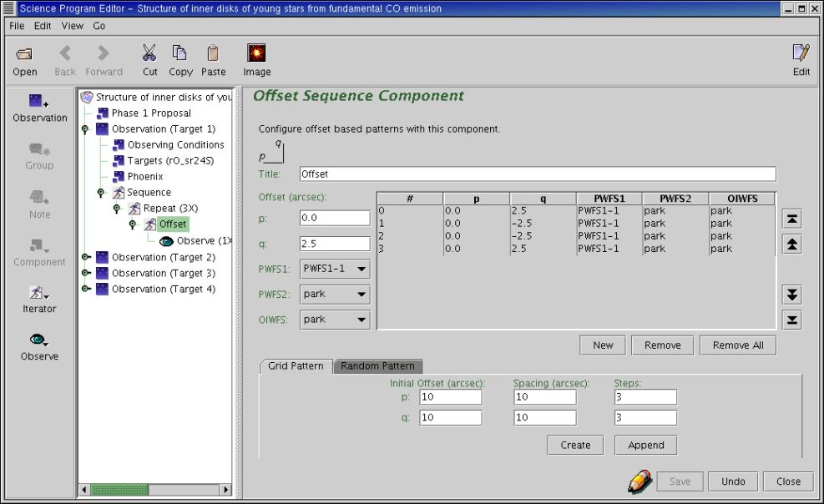Click the Iterator sidebar icon
Viewport: 824px width, 504px height.
(x=39, y=292)
